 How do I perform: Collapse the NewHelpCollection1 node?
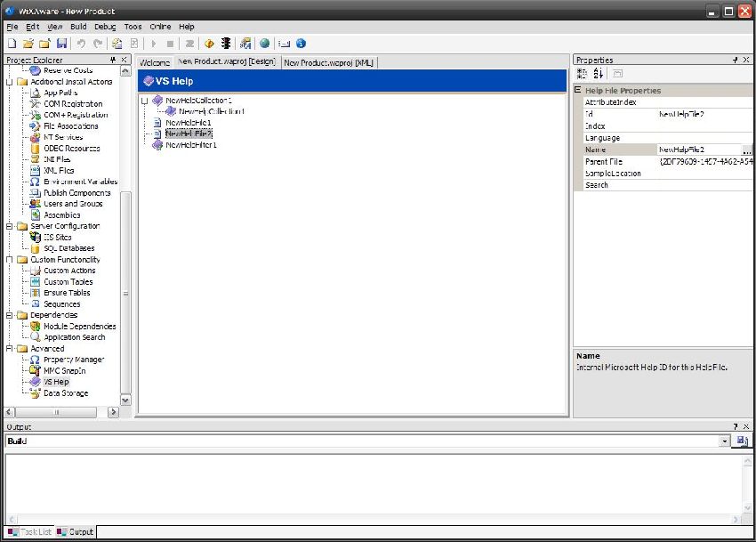144,101
